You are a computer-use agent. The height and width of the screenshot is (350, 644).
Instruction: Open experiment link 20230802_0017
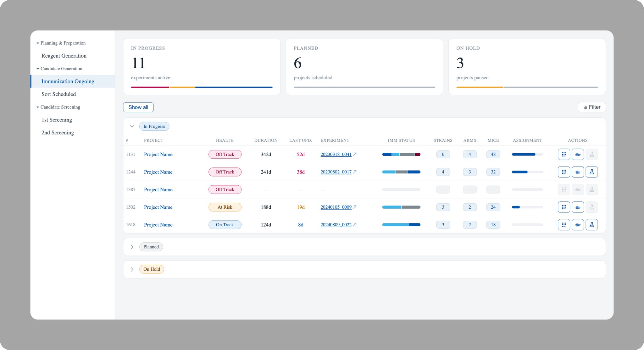[336, 172]
